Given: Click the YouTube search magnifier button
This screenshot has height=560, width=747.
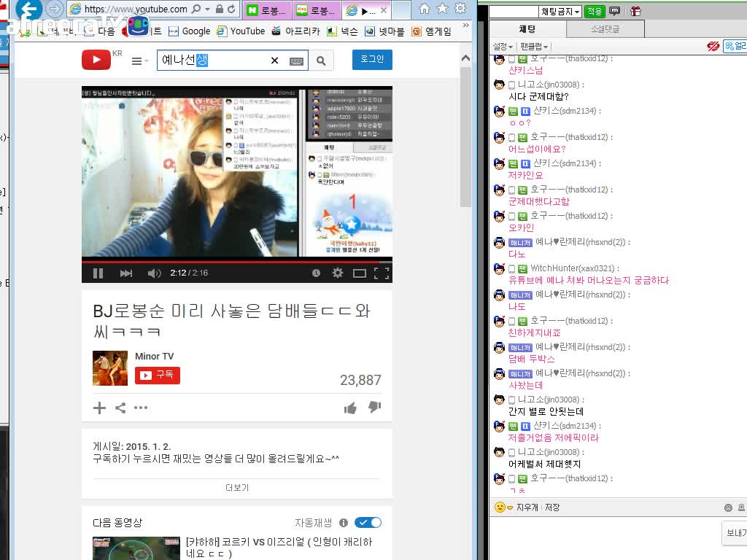Looking at the screenshot, I should tap(321, 61).
